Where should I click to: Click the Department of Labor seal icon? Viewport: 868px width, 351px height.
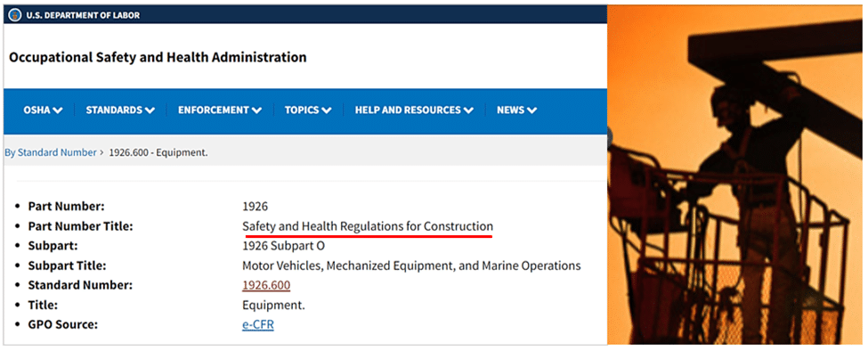point(15,15)
